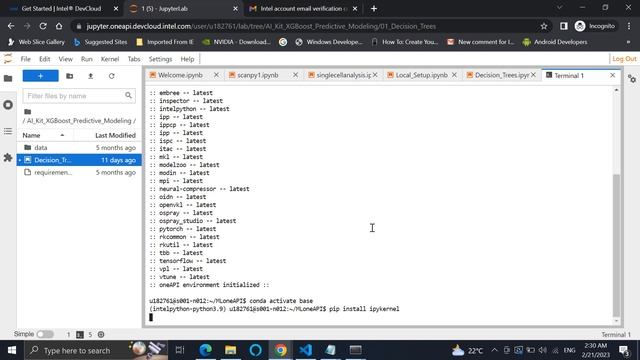Switch to the scanpy1.ipynb tab
Viewport: 640px width, 360px height.
coord(258,76)
